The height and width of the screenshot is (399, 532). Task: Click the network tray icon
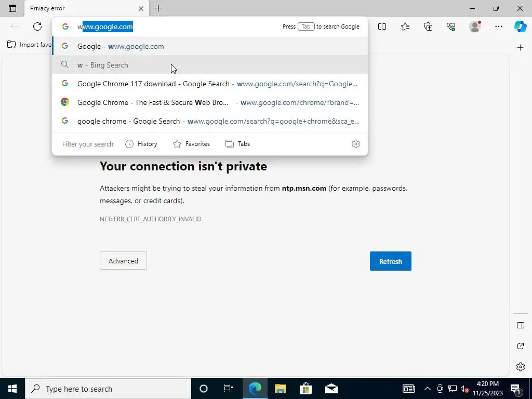[453, 389]
